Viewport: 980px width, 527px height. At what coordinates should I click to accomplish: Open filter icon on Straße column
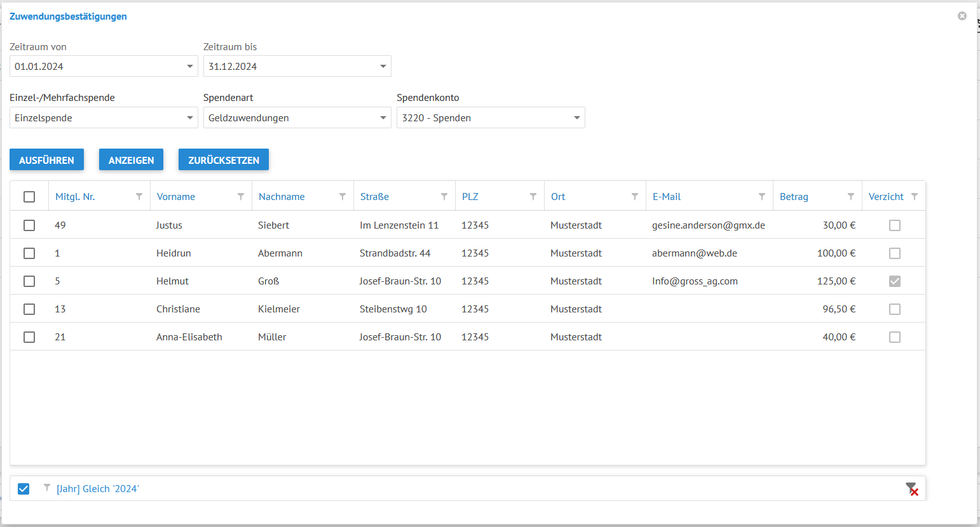tap(444, 197)
